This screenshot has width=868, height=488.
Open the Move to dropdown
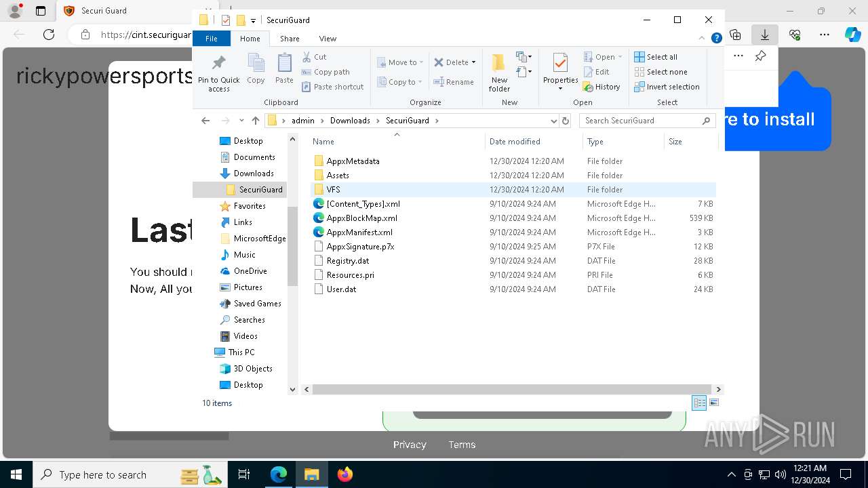point(400,62)
